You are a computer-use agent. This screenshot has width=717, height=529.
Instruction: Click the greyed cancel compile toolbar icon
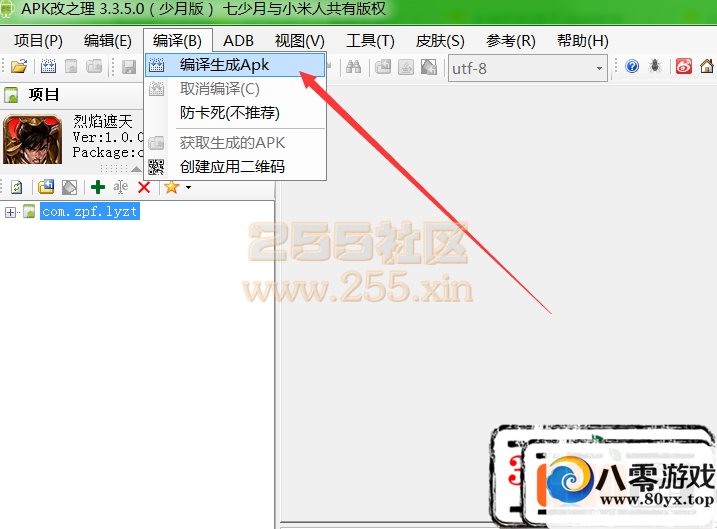point(71,67)
